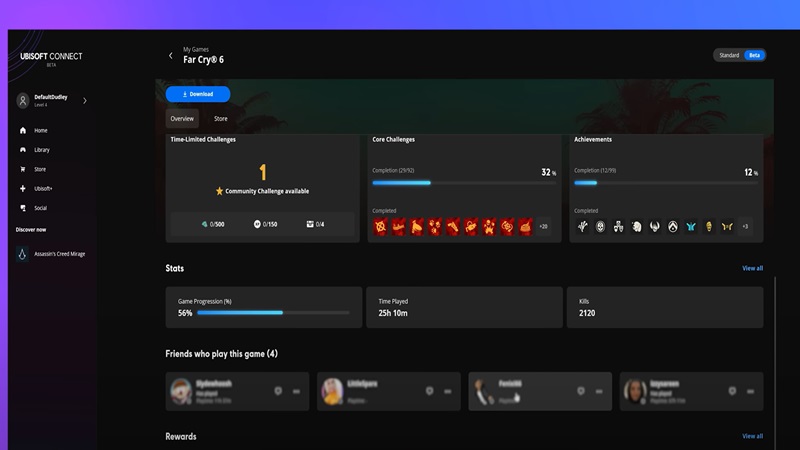The width and height of the screenshot is (800, 450).
Task: Expand the +20 more core challenges
Action: [x=543, y=227]
